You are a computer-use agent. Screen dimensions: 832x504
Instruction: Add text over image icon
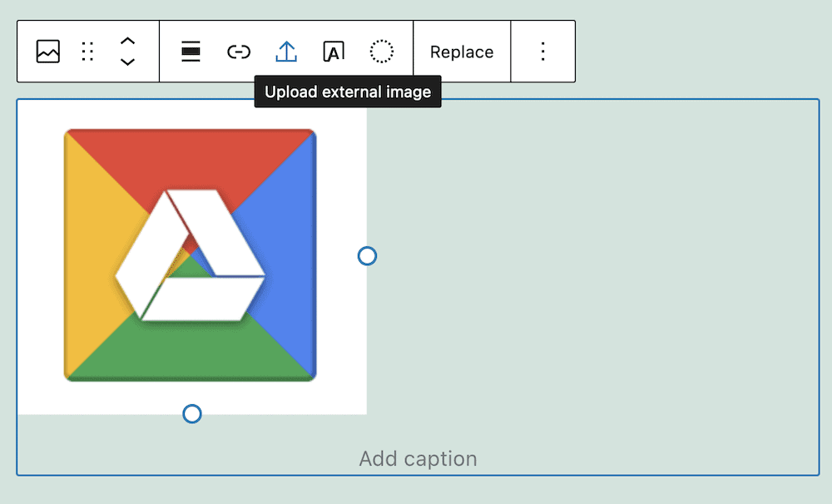(334, 52)
